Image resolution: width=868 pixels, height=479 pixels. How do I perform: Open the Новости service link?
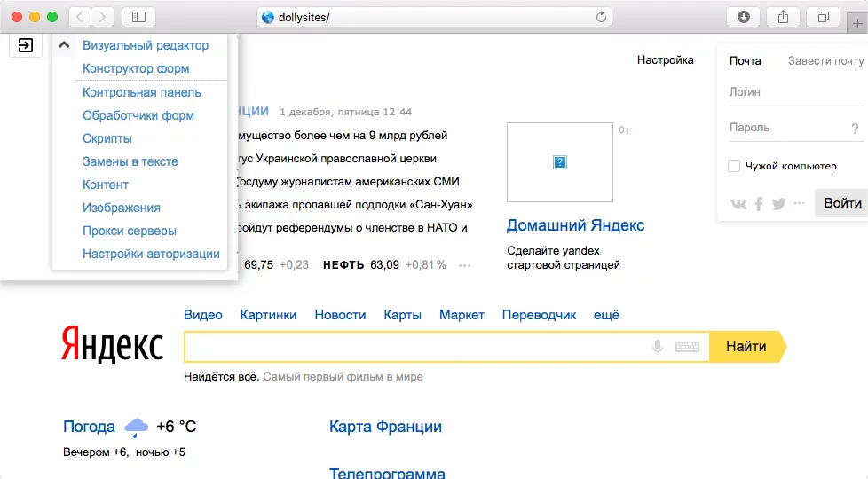pyautogui.click(x=340, y=315)
